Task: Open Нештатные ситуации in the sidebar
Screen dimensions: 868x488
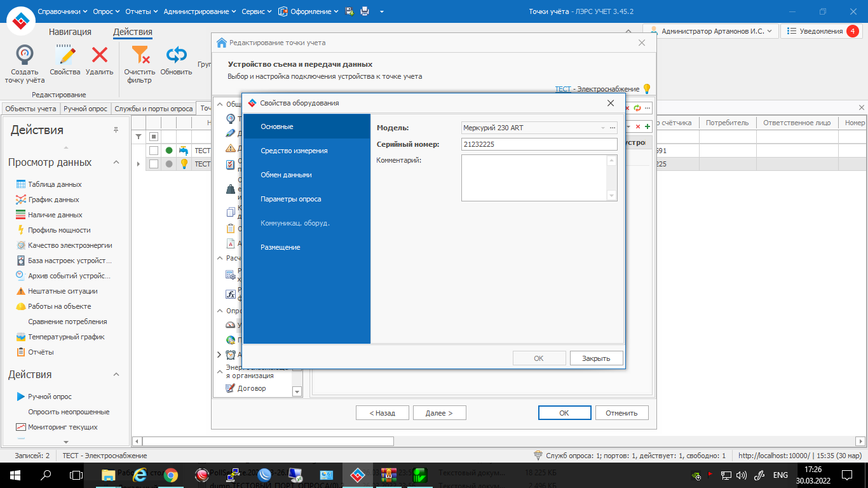Action: (x=62, y=291)
